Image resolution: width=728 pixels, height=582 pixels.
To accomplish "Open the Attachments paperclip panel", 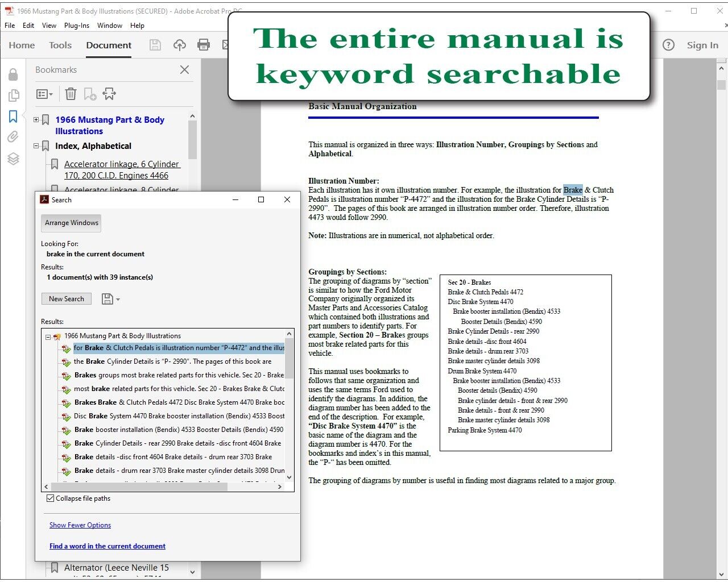I will (13, 137).
